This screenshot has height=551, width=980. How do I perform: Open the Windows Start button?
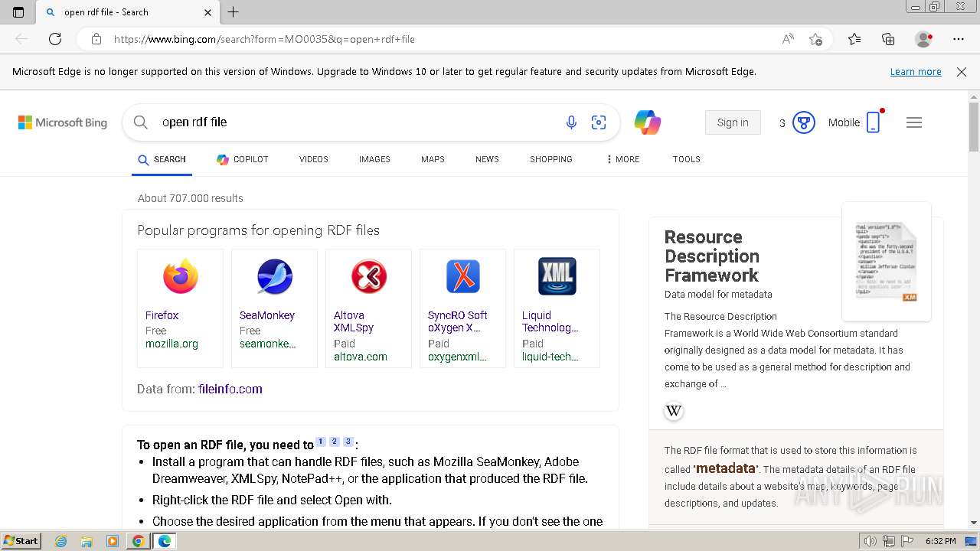pos(21,540)
